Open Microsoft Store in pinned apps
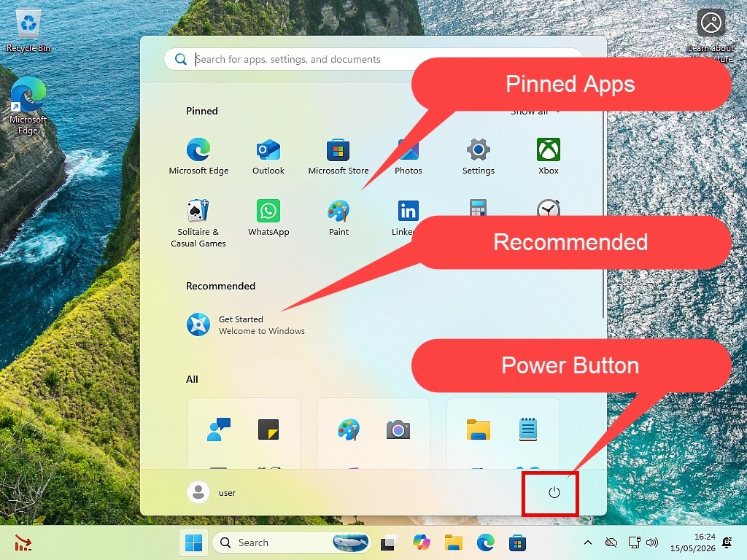Screen dimensions: 747x560 coord(338,156)
